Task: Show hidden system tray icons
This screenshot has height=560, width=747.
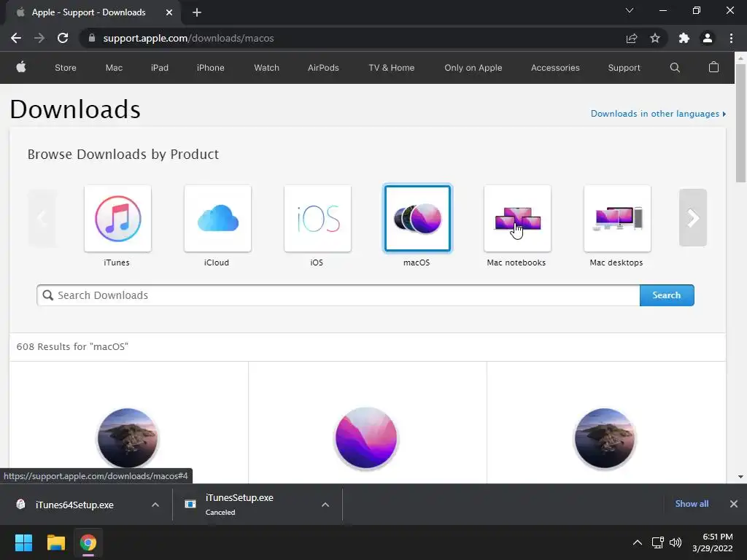Action: tap(637, 542)
